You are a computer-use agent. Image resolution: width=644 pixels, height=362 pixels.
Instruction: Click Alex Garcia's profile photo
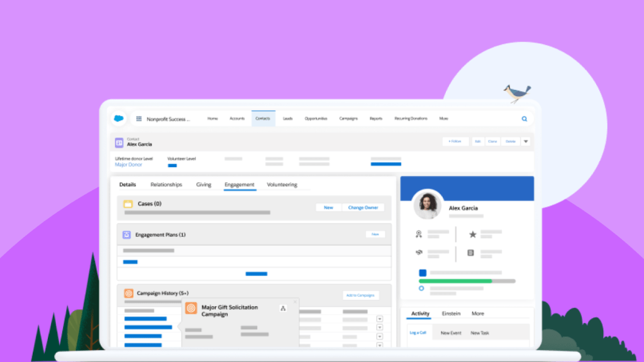click(x=428, y=204)
